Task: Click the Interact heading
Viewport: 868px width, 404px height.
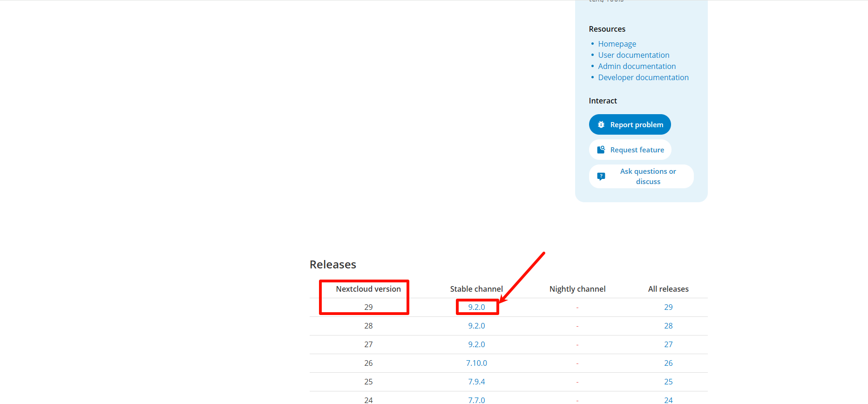Action: pyautogui.click(x=603, y=101)
